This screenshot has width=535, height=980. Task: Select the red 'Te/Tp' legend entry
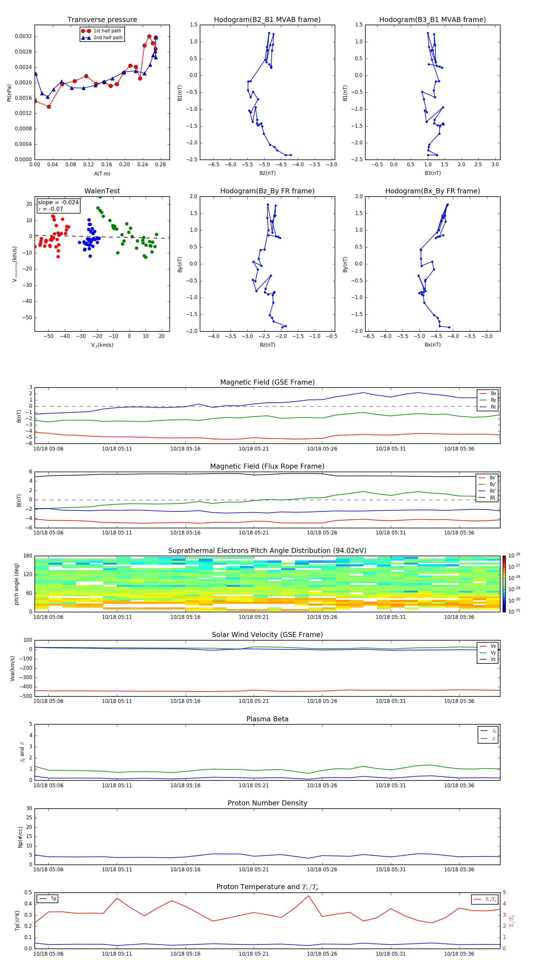[485, 899]
